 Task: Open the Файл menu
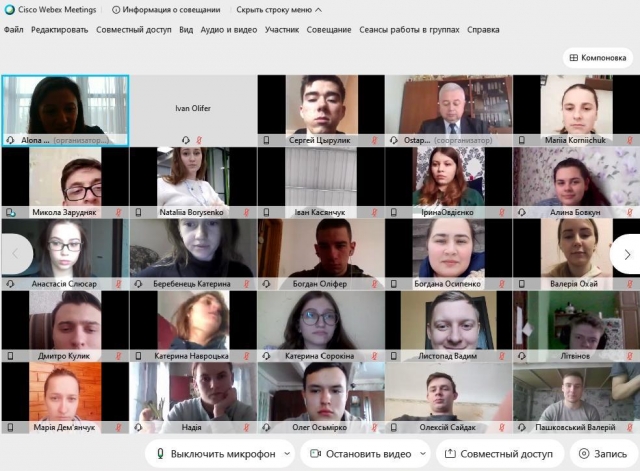pyautogui.click(x=13, y=30)
